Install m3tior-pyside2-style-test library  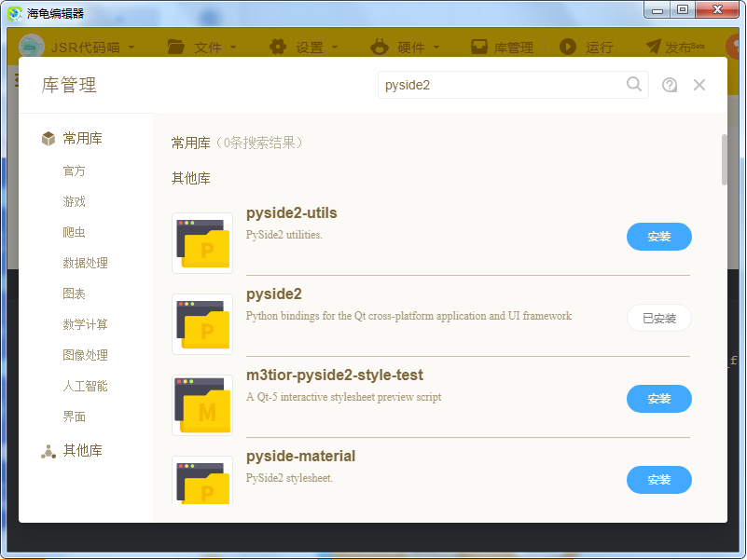click(x=658, y=399)
